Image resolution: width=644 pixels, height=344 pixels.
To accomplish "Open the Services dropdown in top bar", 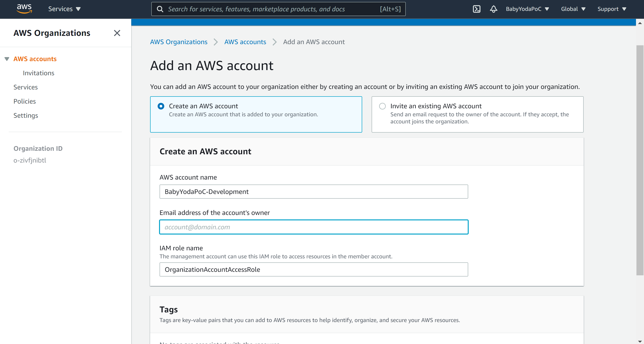I will [x=64, y=9].
